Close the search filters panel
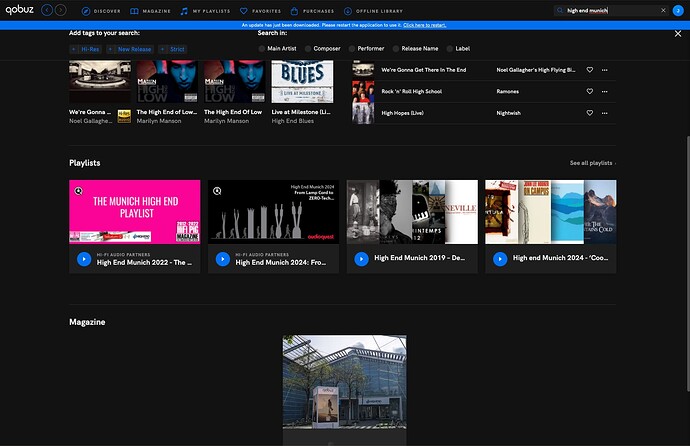The image size is (690, 446). tap(678, 33)
